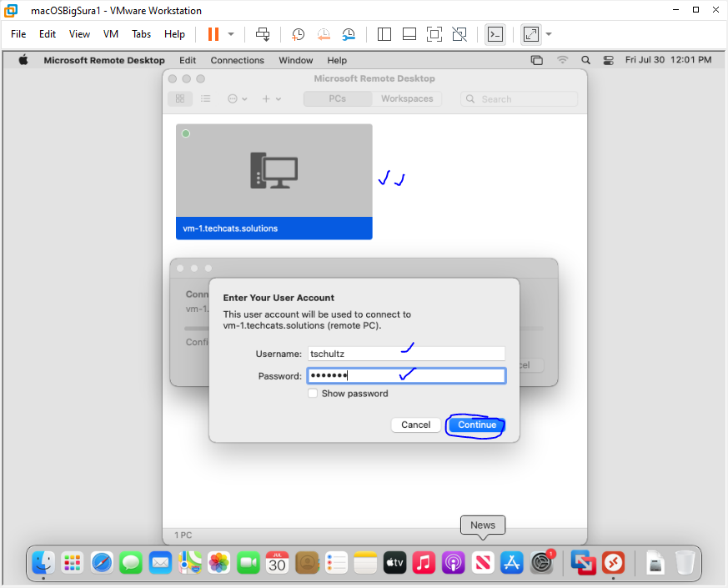Revert to snapshot icon
The width and height of the screenshot is (728, 588).
click(x=324, y=34)
